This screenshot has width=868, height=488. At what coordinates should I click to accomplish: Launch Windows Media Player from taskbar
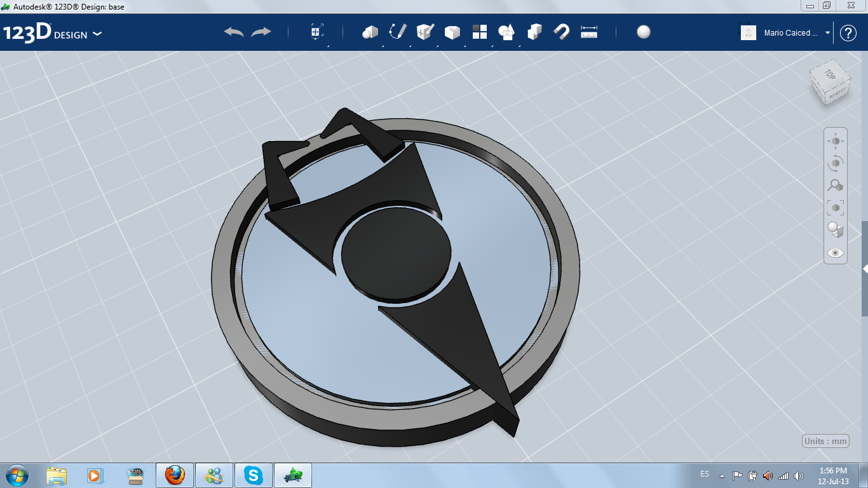(x=95, y=475)
